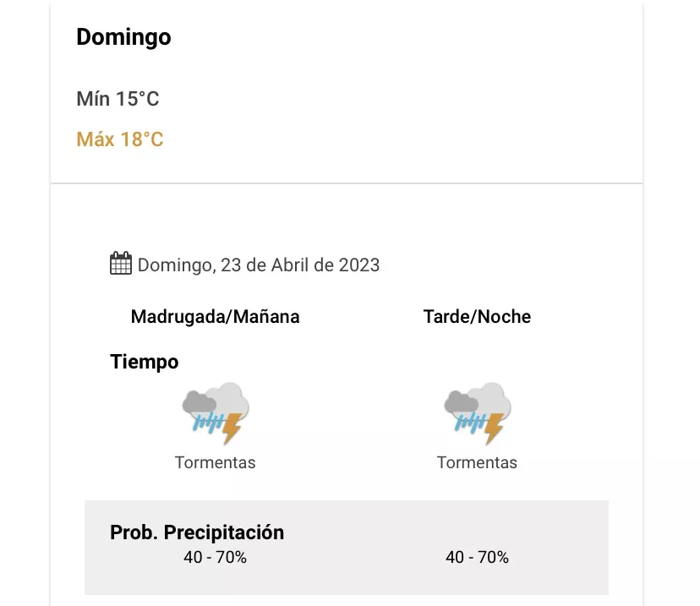Click the gray precipitation probability row
The image size is (700, 606).
click(x=347, y=579)
